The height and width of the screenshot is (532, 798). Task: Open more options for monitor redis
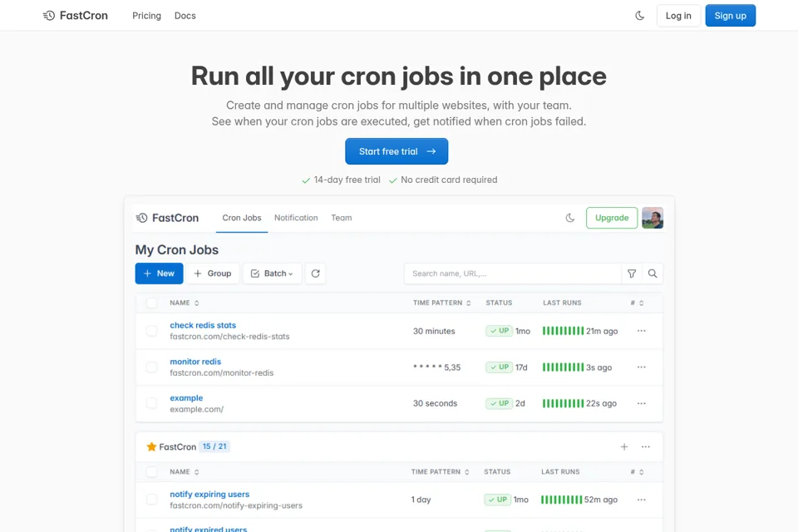[x=641, y=367]
